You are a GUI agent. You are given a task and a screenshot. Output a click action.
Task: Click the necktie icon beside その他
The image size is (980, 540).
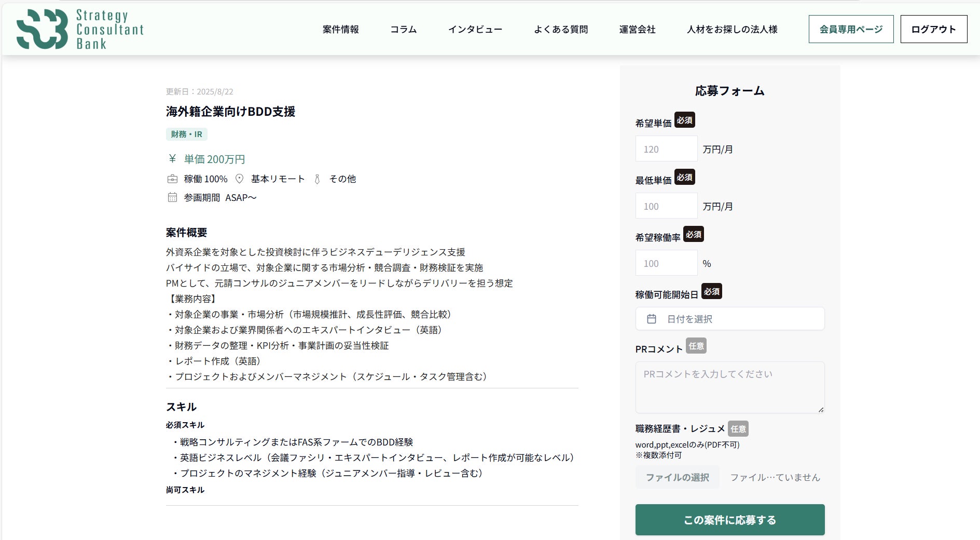[317, 179]
